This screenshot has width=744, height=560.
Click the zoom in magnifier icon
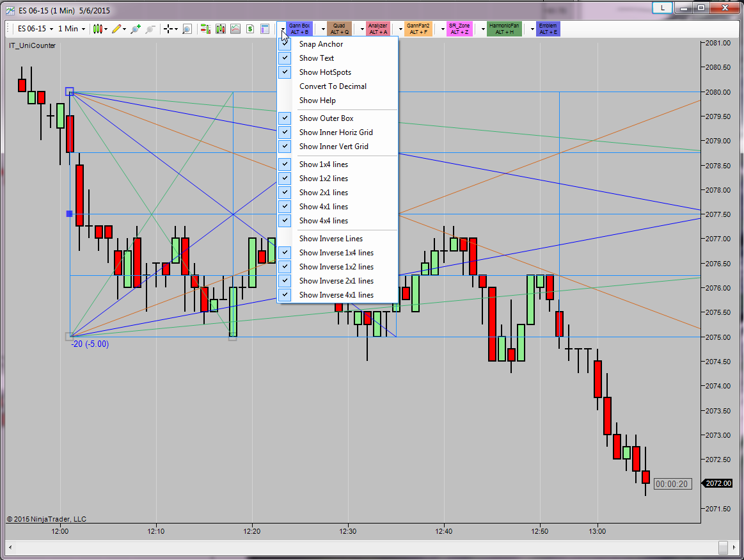point(136,29)
